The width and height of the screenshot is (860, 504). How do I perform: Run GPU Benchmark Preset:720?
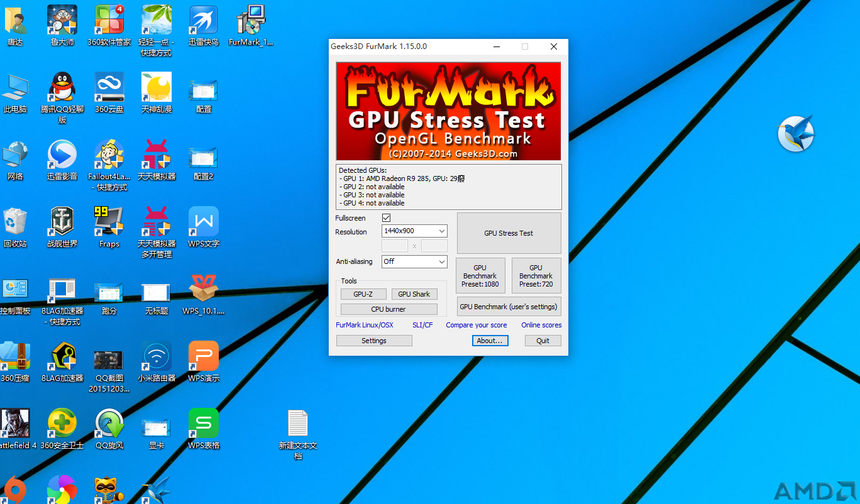pyautogui.click(x=536, y=275)
